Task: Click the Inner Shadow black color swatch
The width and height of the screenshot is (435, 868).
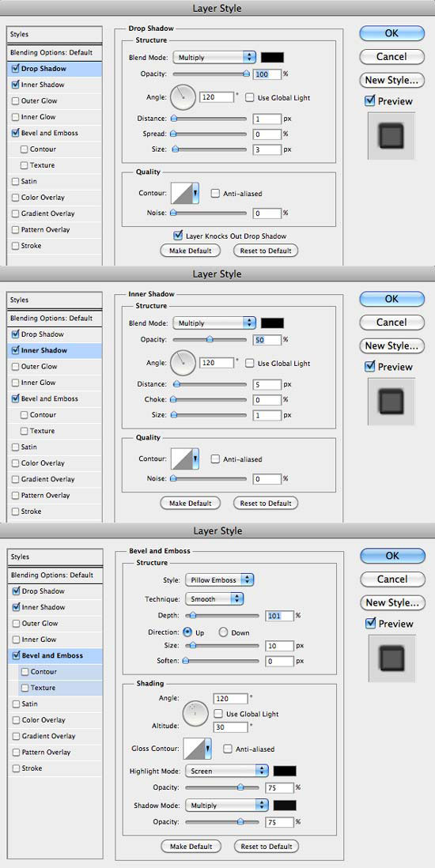Action: coord(272,323)
